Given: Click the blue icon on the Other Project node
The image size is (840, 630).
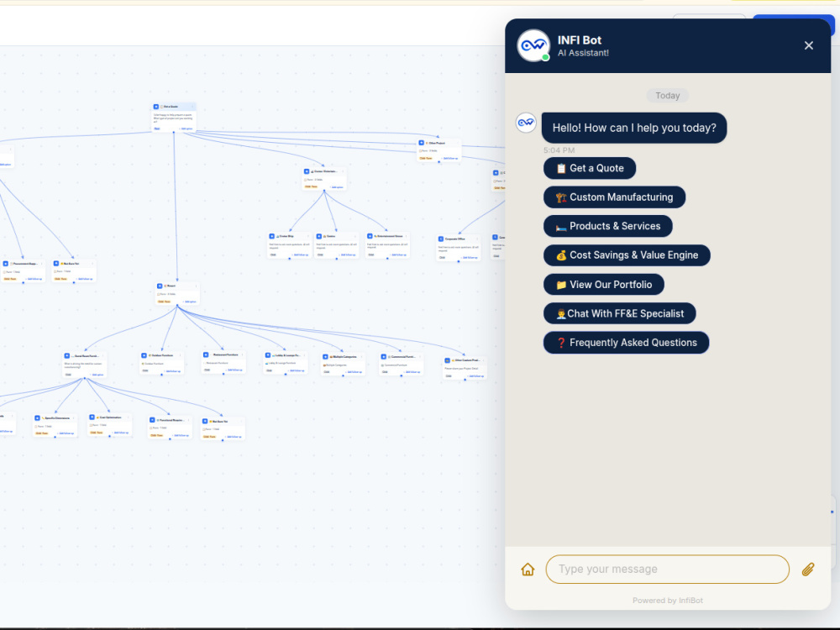Looking at the screenshot, I should point(422,143).
